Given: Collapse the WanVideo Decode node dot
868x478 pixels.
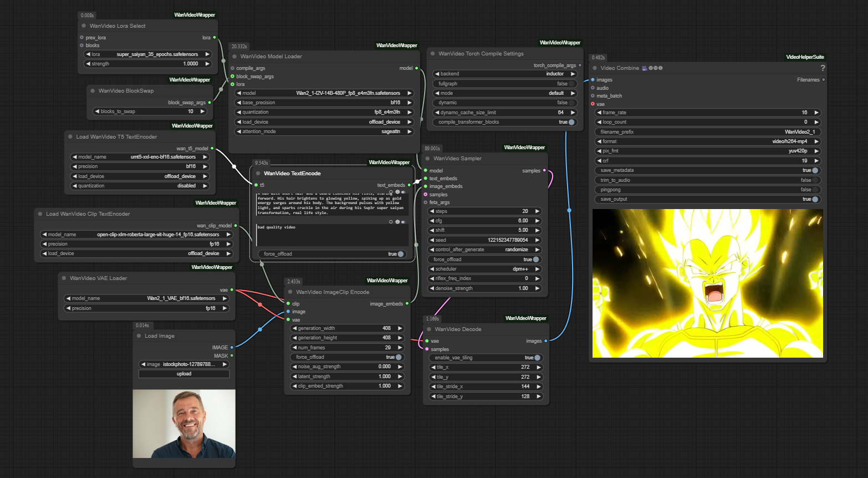Looking at the screenshot, I should tap(428, 329).
